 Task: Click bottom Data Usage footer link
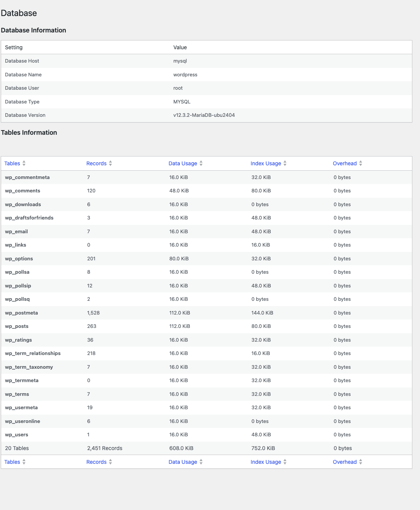(x=183, y=462)
